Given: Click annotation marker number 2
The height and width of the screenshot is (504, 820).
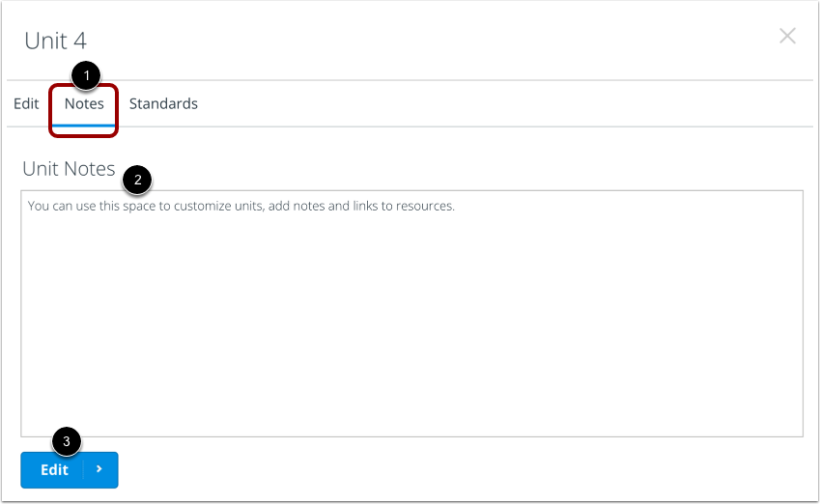Looking at the screenshot, I should (137, 179).
